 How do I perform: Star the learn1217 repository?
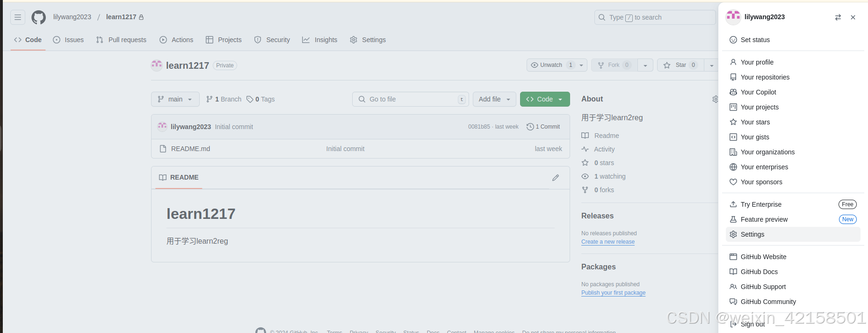pyautogui.click(x=680, y=65)
